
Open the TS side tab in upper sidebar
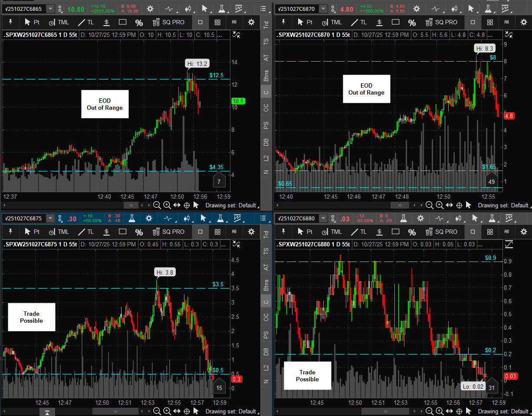click(266, 42)
